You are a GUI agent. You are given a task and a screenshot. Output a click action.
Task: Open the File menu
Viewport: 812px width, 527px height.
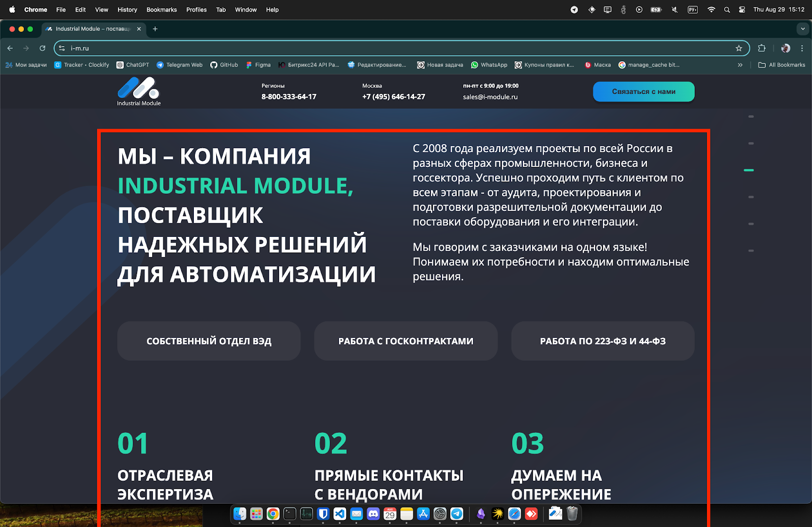click(61, 10)
